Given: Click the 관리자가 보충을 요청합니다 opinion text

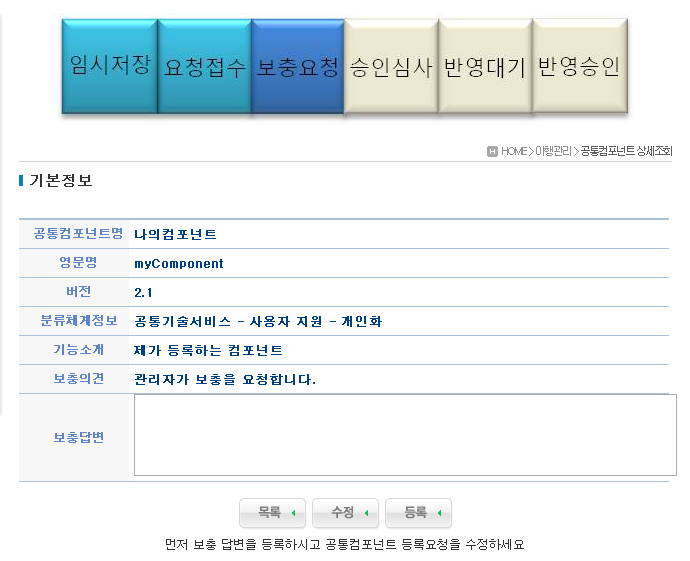Looking at the screenshot, I should (x=225, y=380).
